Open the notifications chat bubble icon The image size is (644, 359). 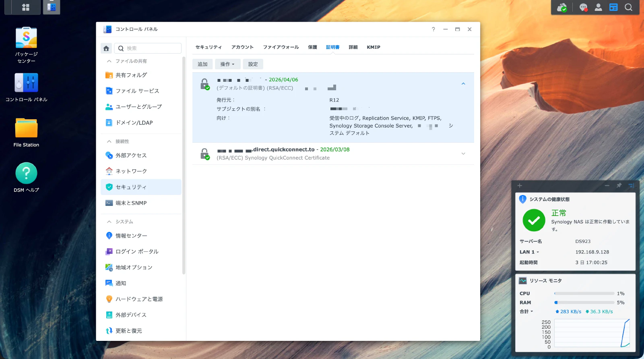[x=583, y=7]
